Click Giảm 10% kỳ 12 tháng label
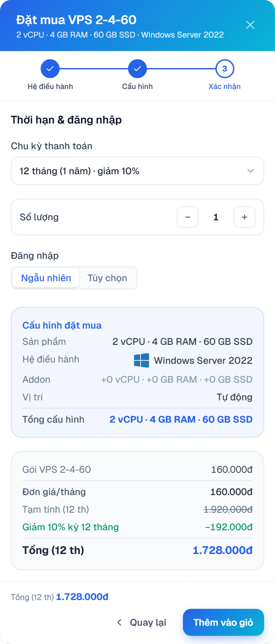275x644 pixels. click(70, 527)
